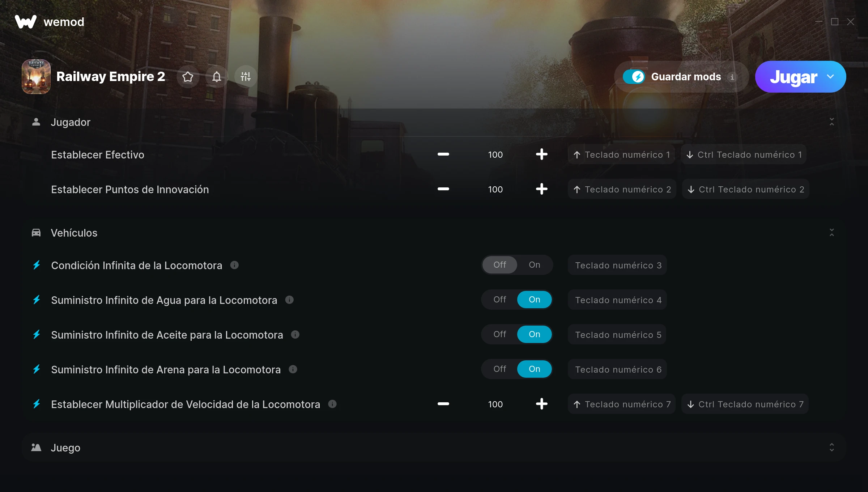Turn Off Suministro Infinito de Arena
This screenshot has width=868, height=492.
point(500,369)
